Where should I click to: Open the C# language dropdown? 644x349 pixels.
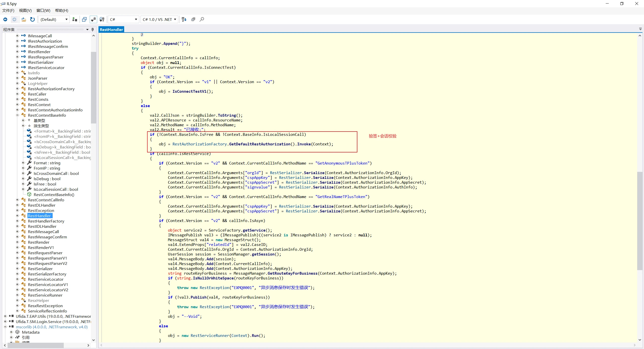[123, 19]
